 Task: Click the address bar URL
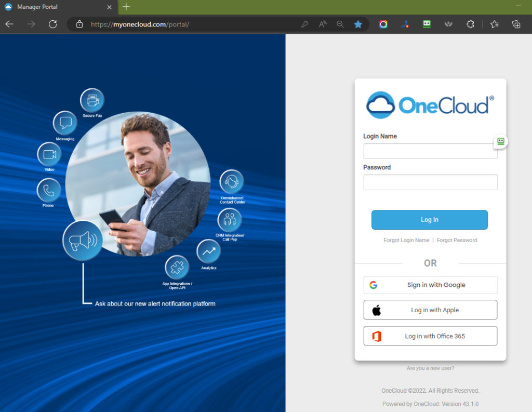pyautogui.click(x=140, y=24)
